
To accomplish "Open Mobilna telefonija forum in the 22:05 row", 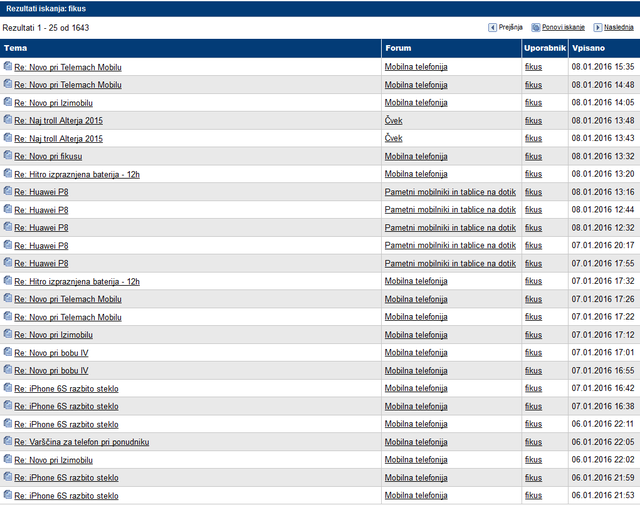I will [416, 442].
